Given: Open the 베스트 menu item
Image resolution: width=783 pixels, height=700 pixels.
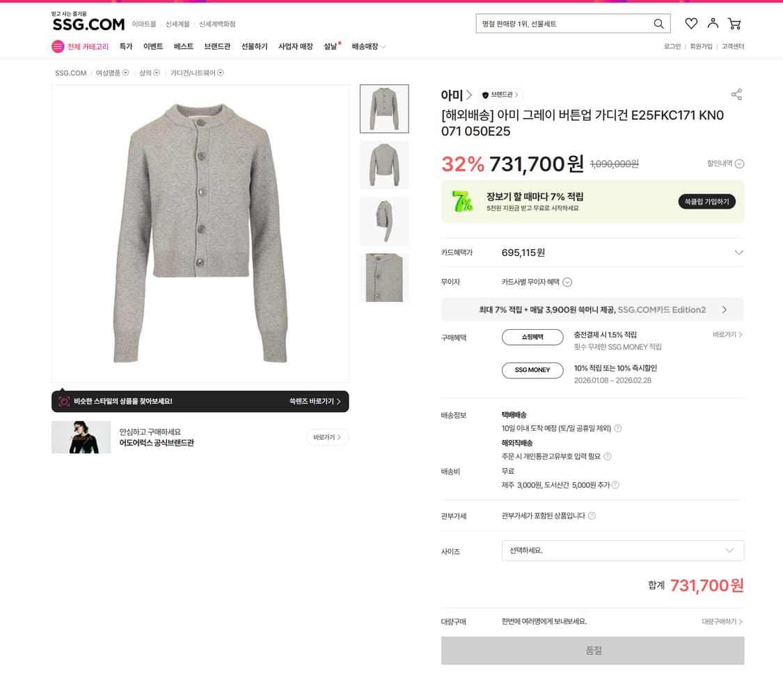Looking at the screenshot, I should coord(184,47).
